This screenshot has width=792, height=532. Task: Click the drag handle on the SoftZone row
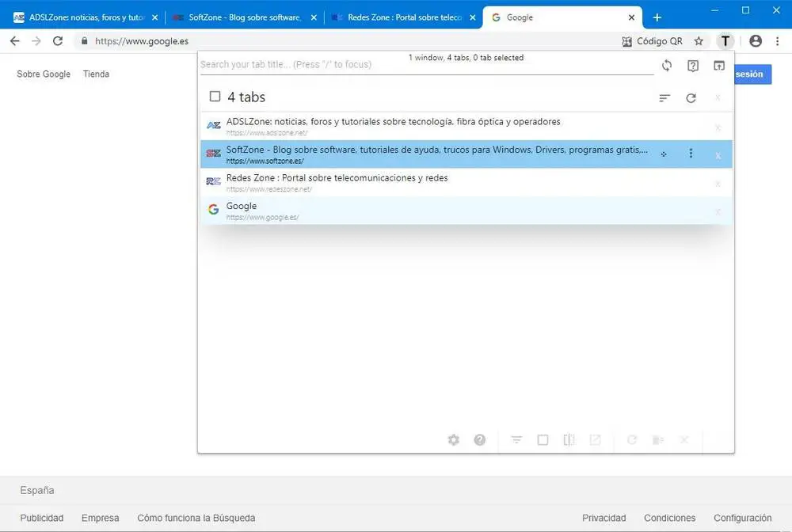(664, 154)
